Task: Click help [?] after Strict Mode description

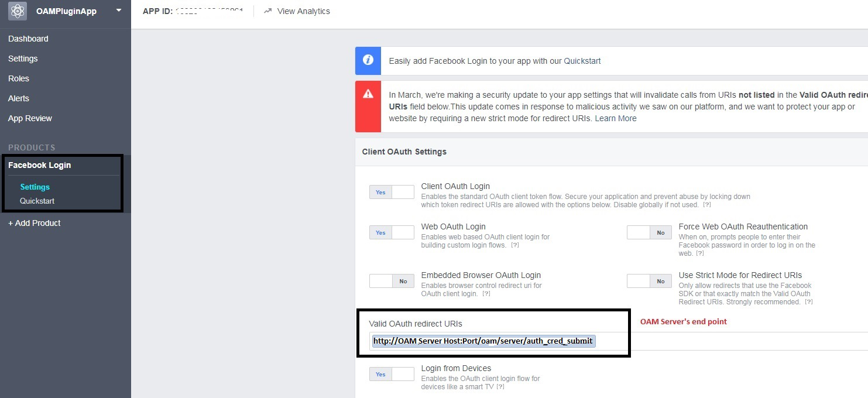Action: click(809, 302)
